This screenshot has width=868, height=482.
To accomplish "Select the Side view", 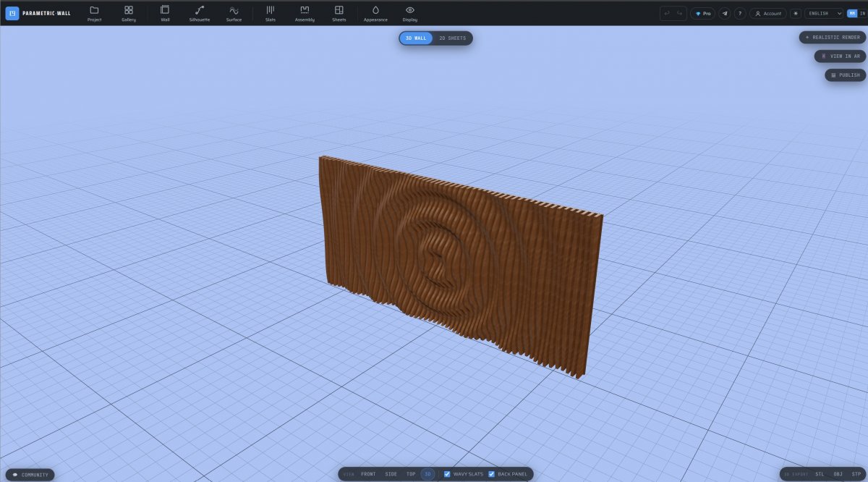I will pyautogui.click(x=391, y=474).
